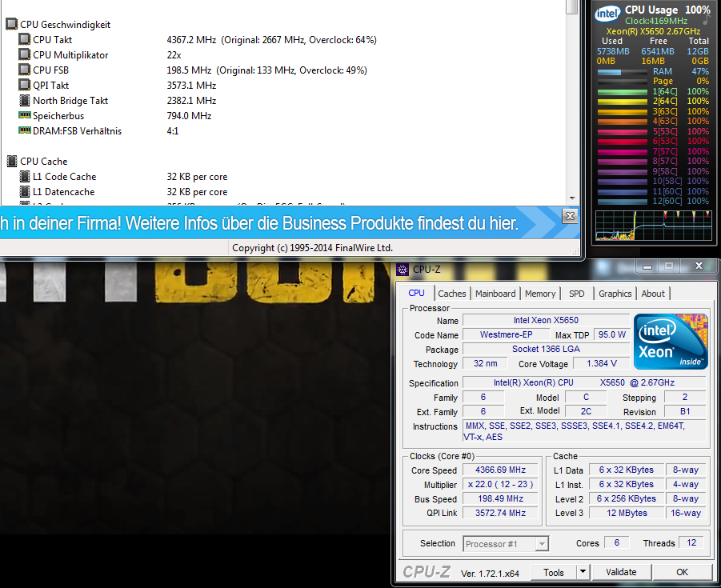Click the DRAM:FSB ratio 4:1 value
The width and height of the screenshot is (721, 588).
coord(172,131)
